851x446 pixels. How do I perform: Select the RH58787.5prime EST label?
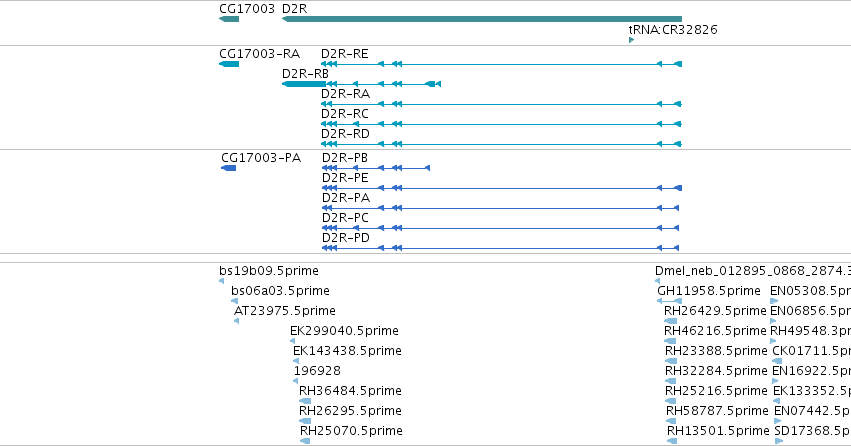pos(717,411)
